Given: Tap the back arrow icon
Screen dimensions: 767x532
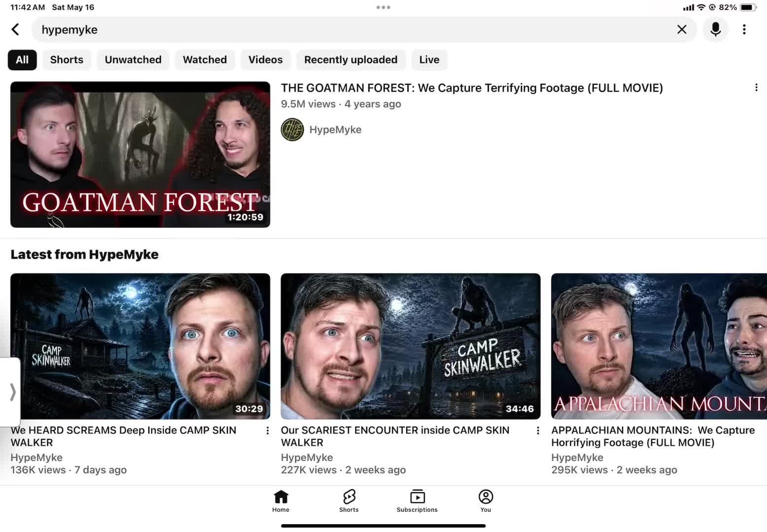Looking at the screenshot, I should tap(15, 30).
